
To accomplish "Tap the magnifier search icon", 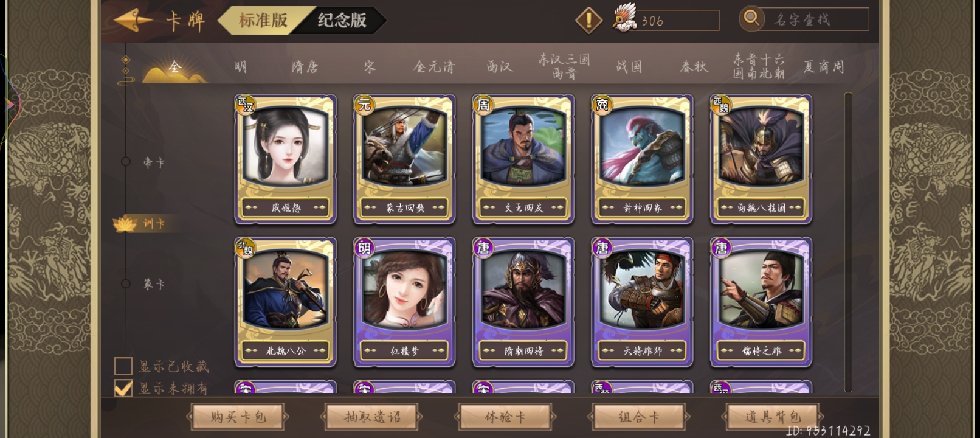I will point(752,19).
